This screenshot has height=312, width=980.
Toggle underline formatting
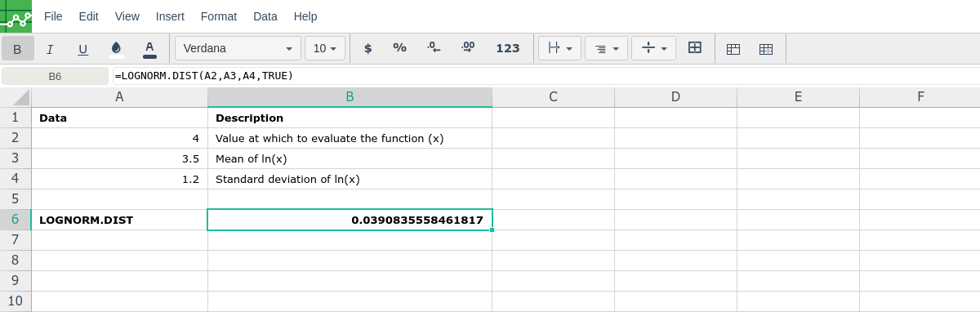82,48
